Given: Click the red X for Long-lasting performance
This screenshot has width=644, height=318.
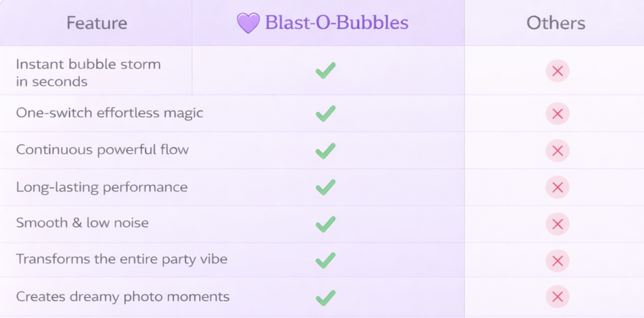Looking at the screenshot, I should 557,188.
